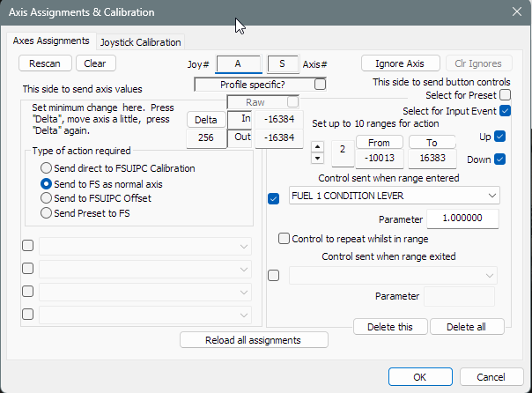The height and width of the screenshot is (393, 532).
Task: Uncheck the Down checkbox
Action: pyautogui.click(x=499, y=159)
